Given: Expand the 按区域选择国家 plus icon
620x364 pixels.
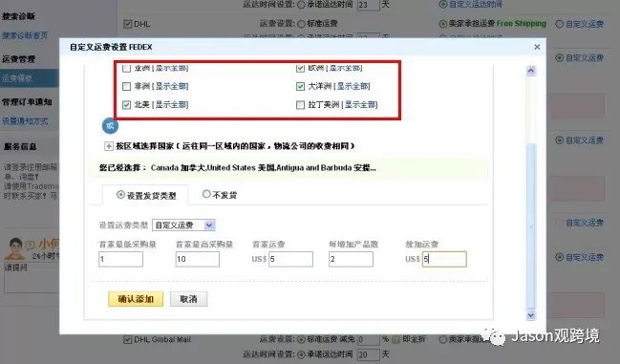Looking at the screenshot, I should coord(108,146).
